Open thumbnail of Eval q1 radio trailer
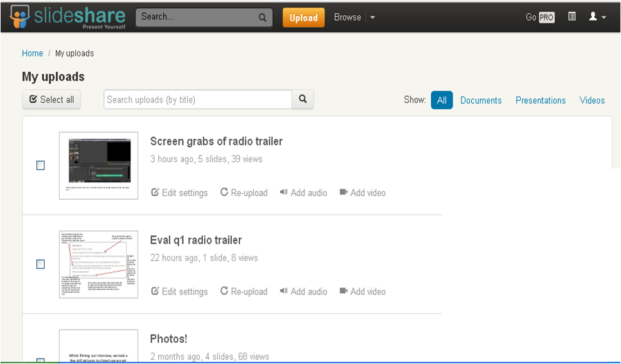The image size is (621, 364). pyautogui.click(x=98, y=264)
